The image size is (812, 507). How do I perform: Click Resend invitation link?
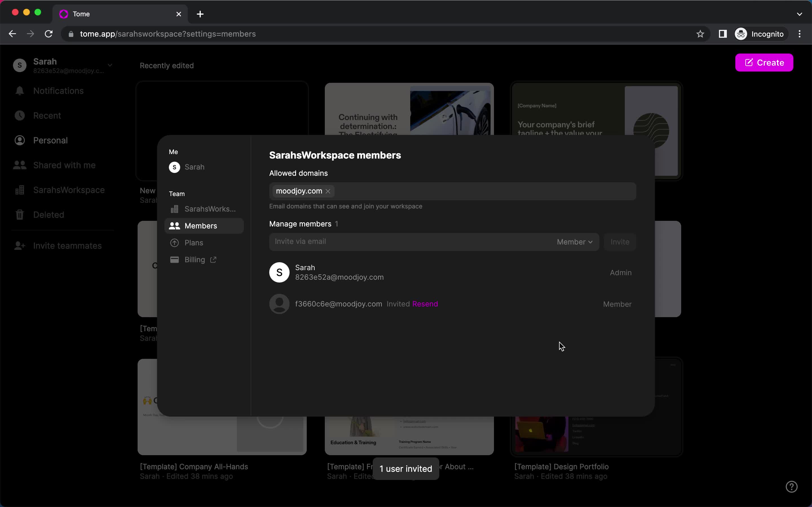tap(425, 304)
